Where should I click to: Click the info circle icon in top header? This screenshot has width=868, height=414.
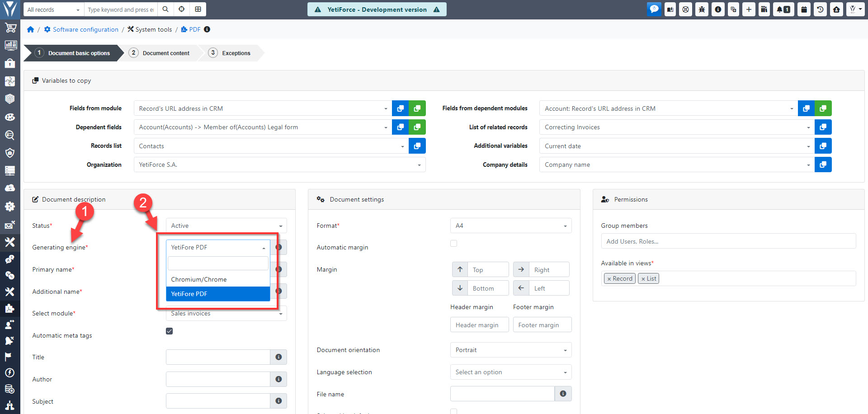[x=718, y=9]
